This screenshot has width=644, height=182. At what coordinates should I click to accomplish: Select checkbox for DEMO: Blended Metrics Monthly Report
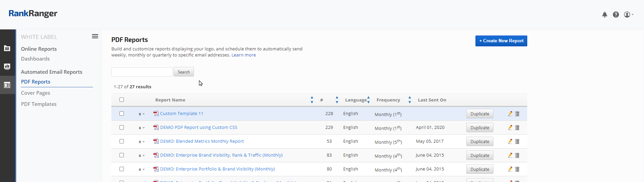(121, 141)
